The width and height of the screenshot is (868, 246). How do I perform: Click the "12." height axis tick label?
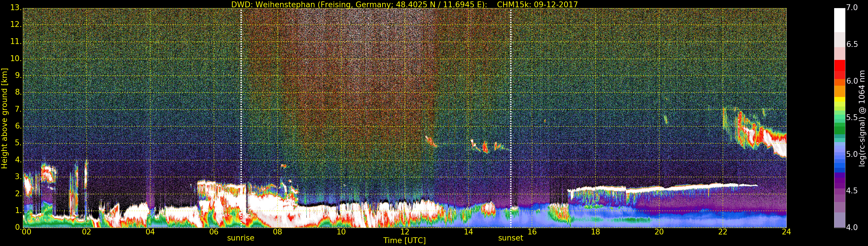click(16, 25)
